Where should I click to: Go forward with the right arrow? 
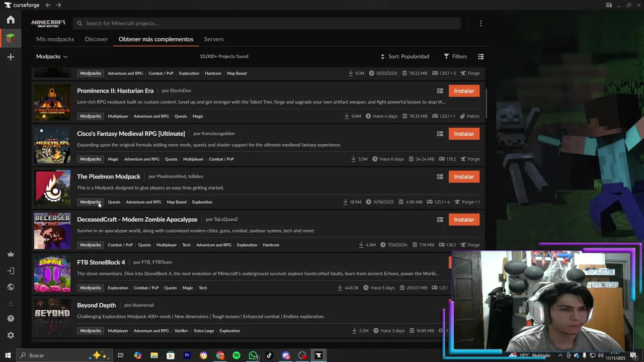pyautogui.click(x=58, y=5)
